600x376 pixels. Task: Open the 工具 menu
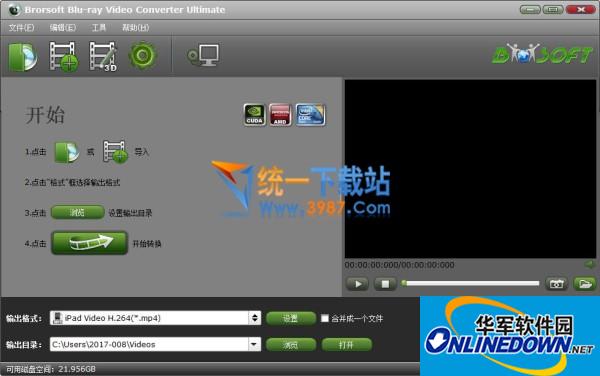coord(99,28)
